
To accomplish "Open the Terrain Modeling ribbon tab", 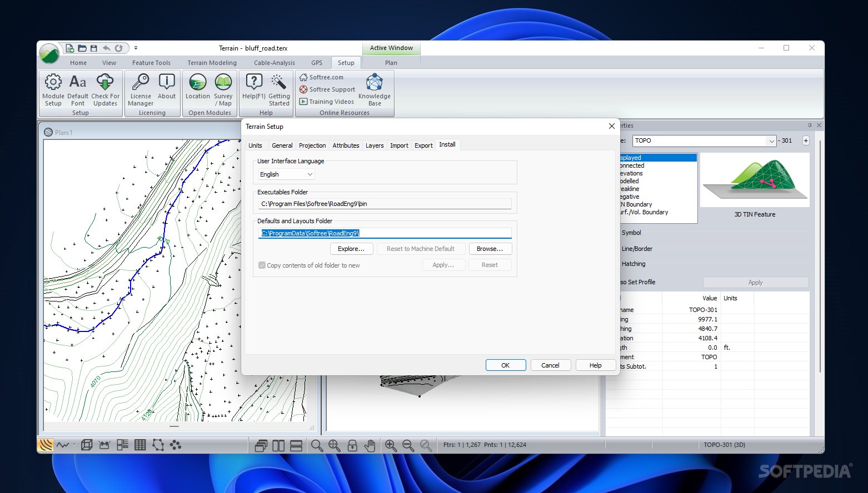I will tap(212, 63).
